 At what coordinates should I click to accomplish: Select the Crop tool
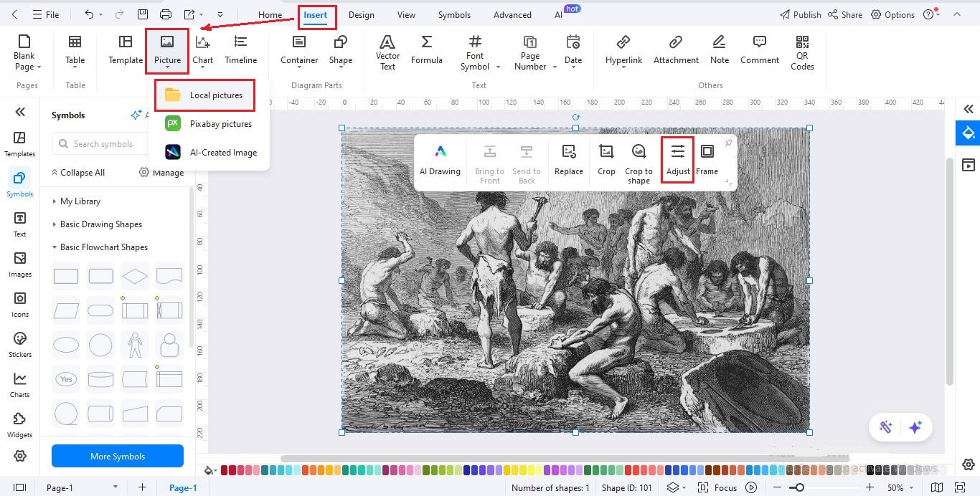click(x=606, y=160)
